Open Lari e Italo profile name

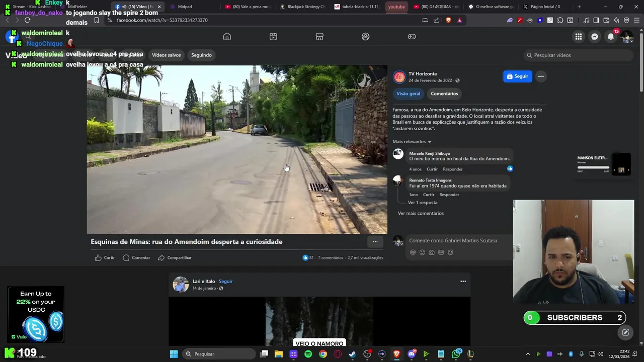pos(204,281)
